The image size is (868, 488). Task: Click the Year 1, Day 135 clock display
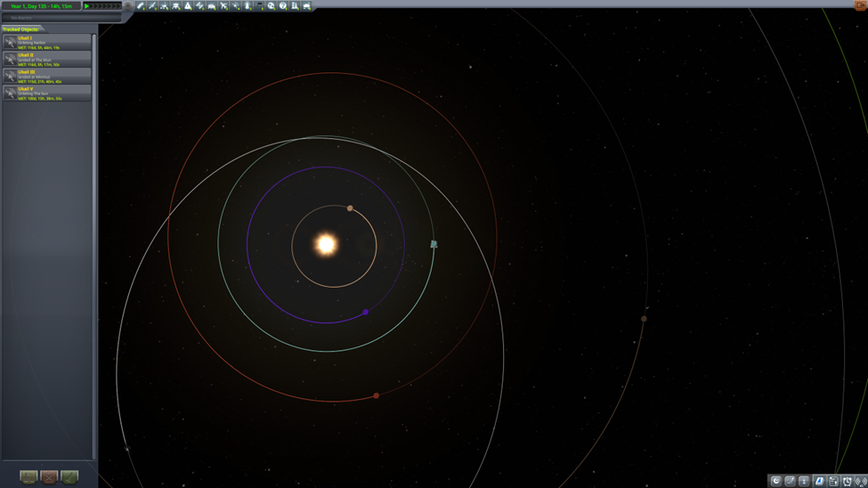coord(42,6)
